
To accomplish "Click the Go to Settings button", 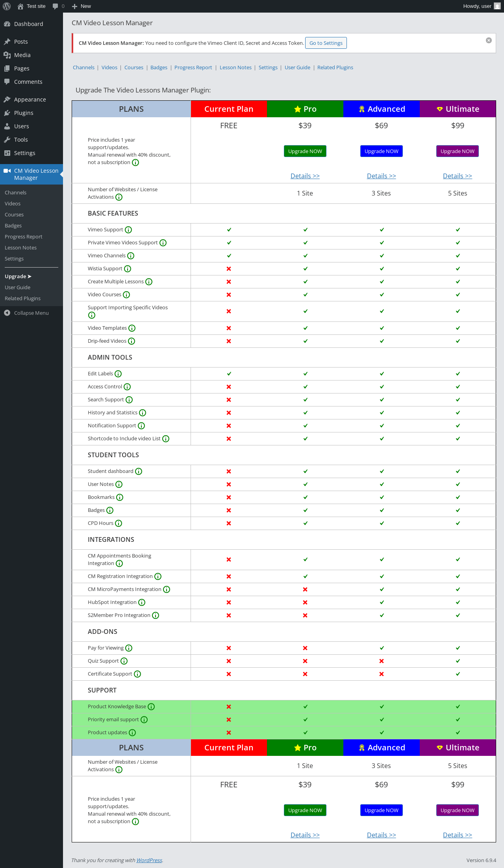I will [x=326, y=43].
